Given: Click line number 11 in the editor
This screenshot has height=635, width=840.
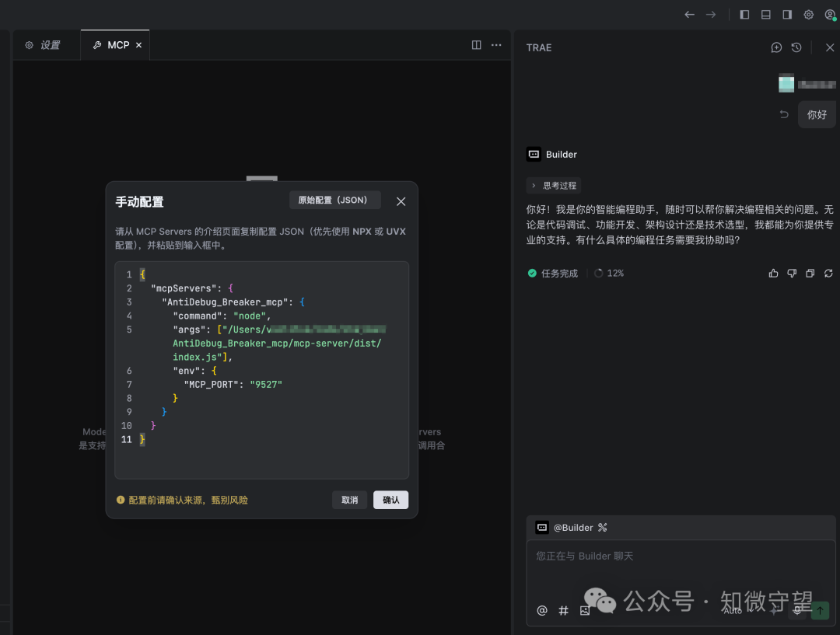Looking at the screenshot, I should click(x=127, y=440).
